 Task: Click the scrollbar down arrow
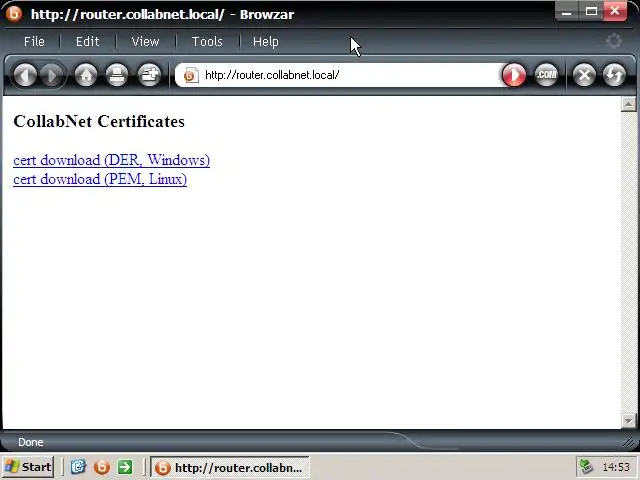[x=628, y=420]
